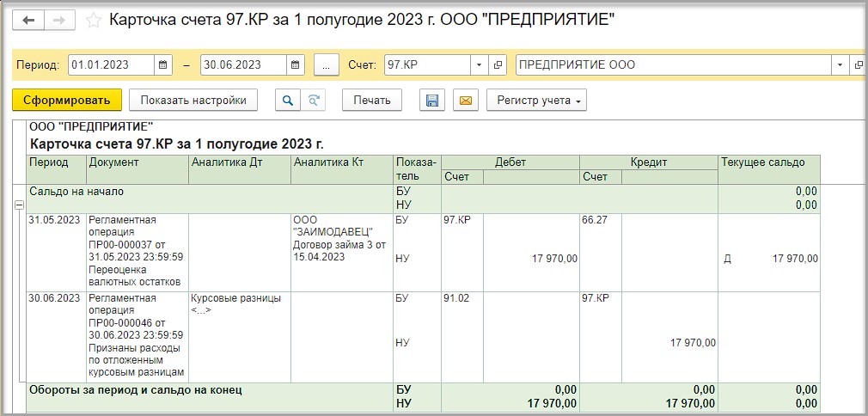Click Показать настройки button

(193, 101)
